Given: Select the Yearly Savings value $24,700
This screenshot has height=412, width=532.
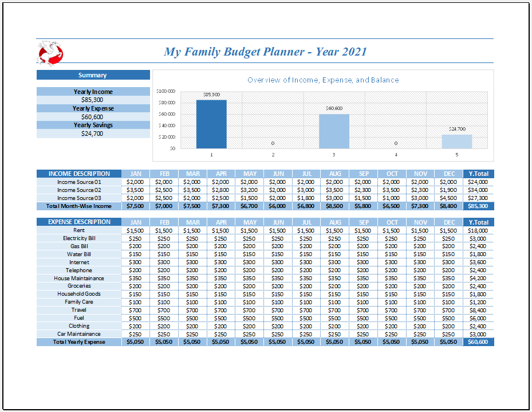Looking at the screenshot, I should (92, 133).
